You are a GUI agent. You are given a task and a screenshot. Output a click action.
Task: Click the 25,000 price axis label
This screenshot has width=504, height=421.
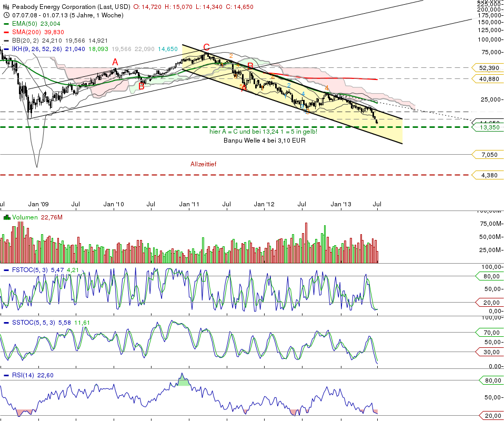(490, 99)
